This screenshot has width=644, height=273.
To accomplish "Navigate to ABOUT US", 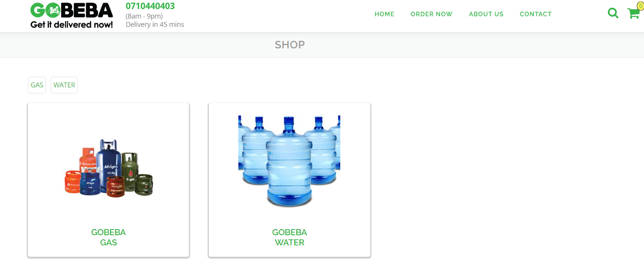I will point(486,14).
